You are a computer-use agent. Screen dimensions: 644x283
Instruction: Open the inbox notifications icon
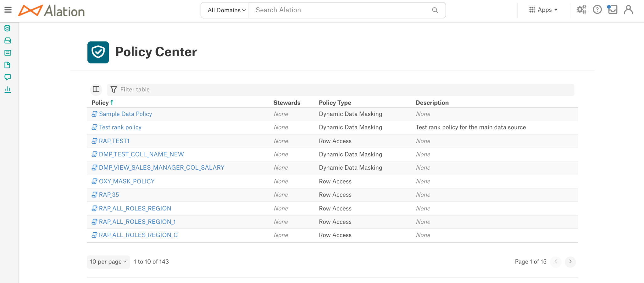[612, 9]
